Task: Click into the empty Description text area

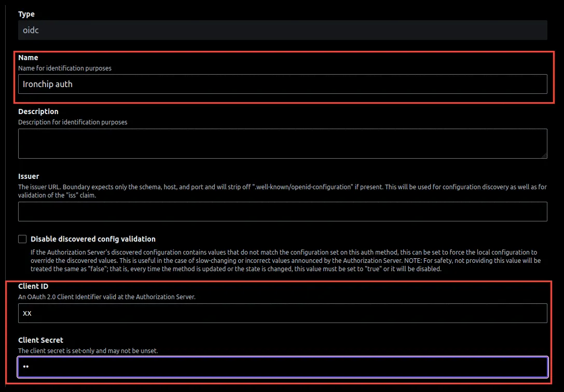Action: click(x=283, y=143)
